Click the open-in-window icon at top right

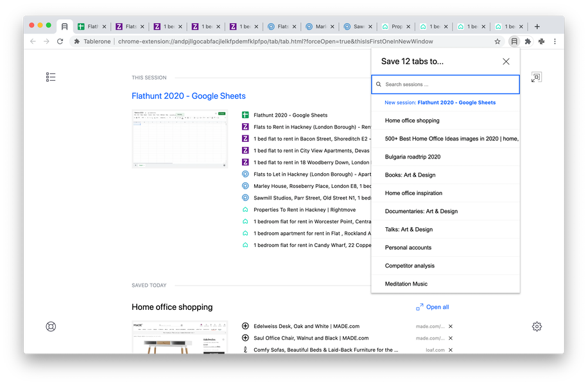click(x=536, y=77)
